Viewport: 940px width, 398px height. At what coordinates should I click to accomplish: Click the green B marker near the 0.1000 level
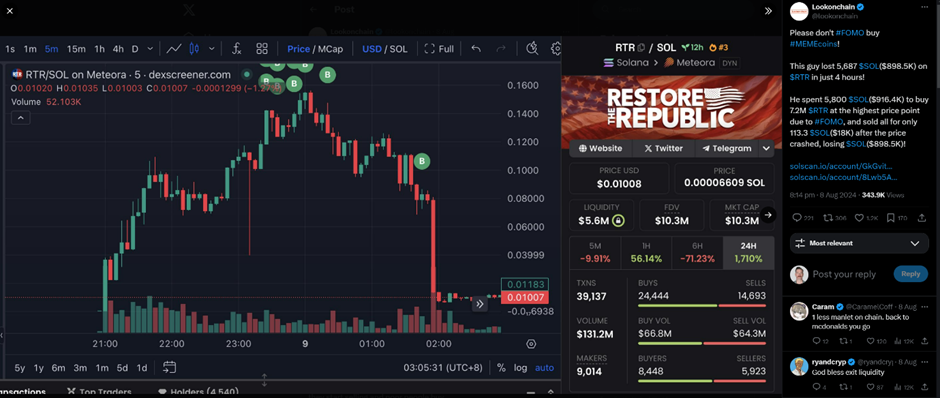(x=422, y=161)
